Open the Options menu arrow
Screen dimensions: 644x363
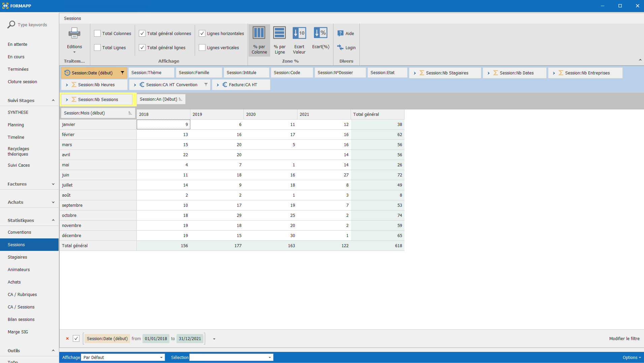pyautogui.click(x=640, y=358)
